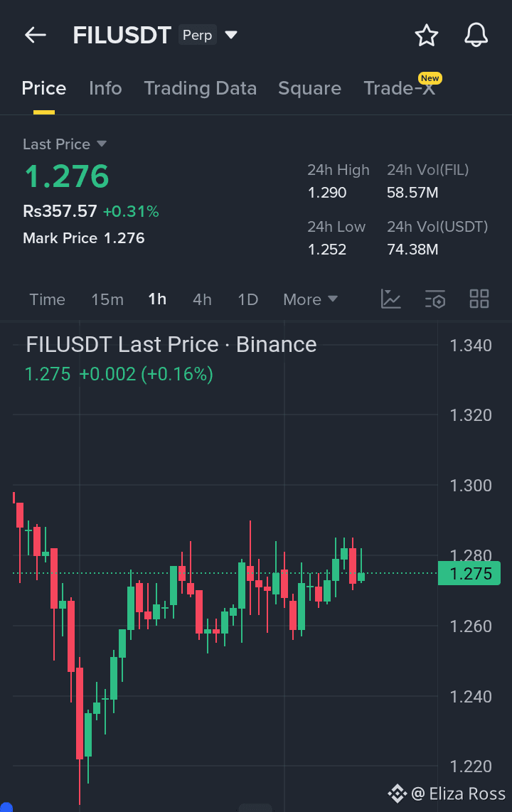The height and width of the screenshot is (812, 512).
Task: Click the 24h High value 1.290
Action: 326,193
